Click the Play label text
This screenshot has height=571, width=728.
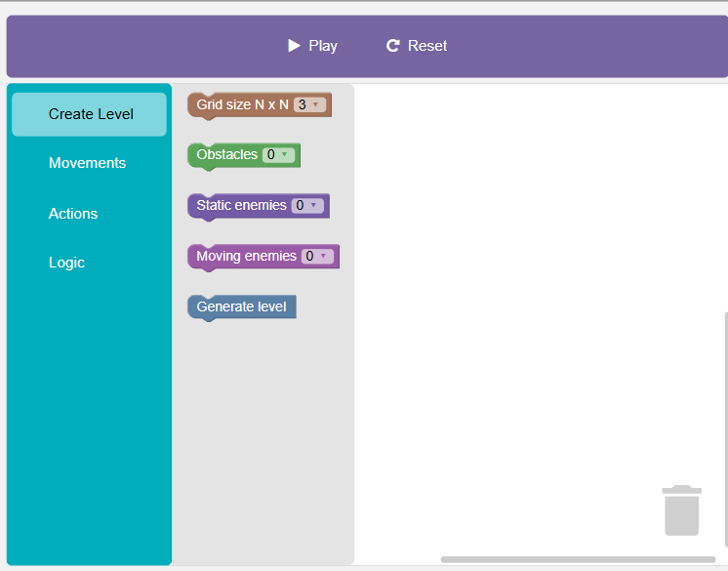coord(323,46)
